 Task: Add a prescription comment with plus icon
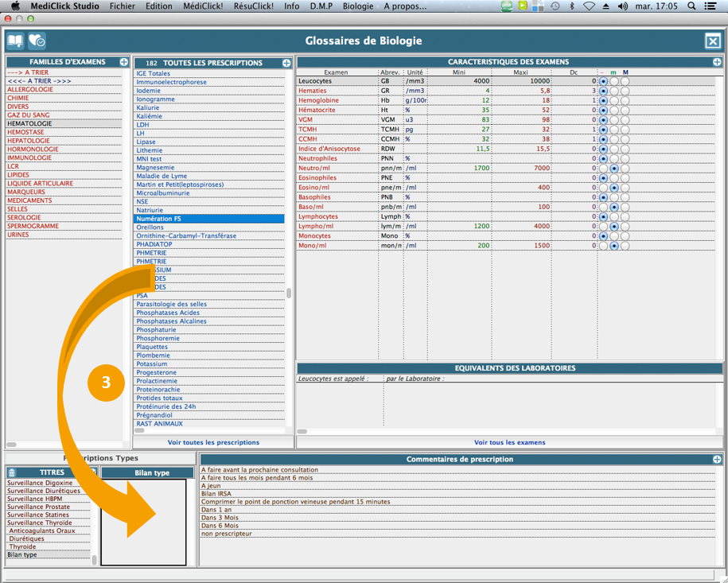click(x=718, y=460)
